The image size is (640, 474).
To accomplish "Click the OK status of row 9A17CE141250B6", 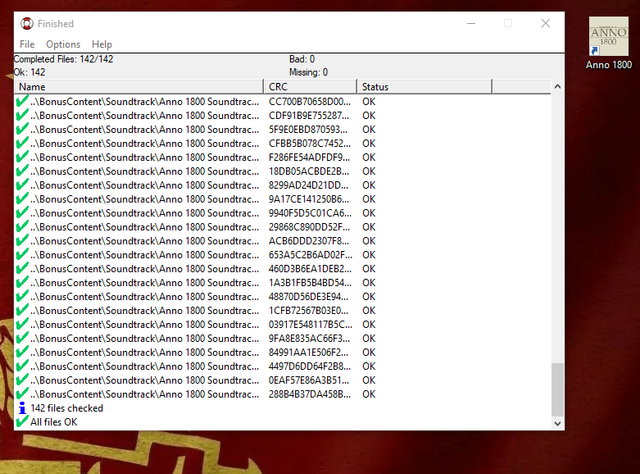I will point(369,199).
